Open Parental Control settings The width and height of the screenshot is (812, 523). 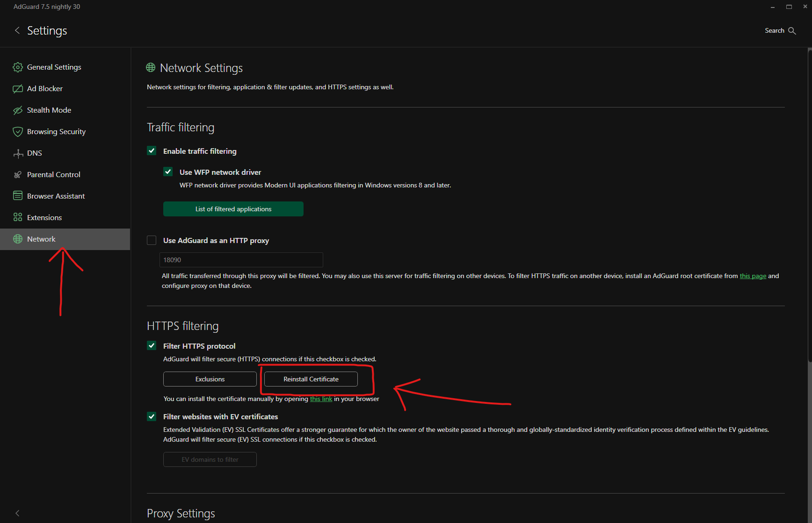(65, 175)
